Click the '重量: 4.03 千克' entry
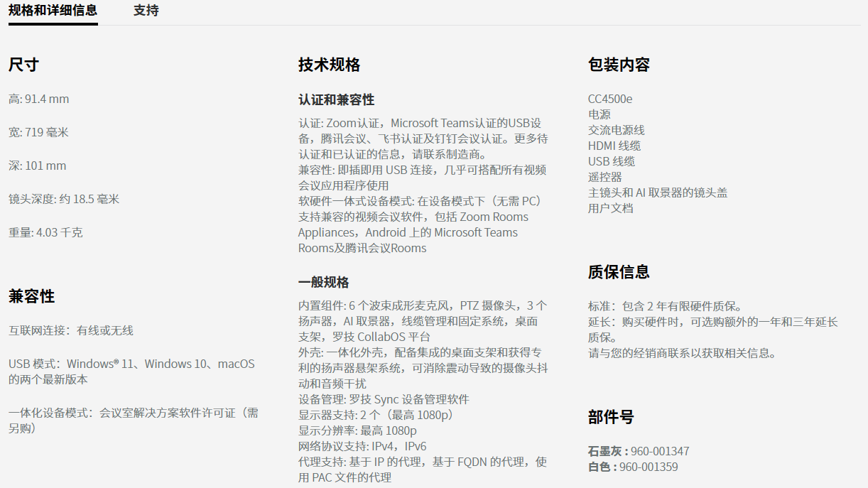 click(45, 233)
